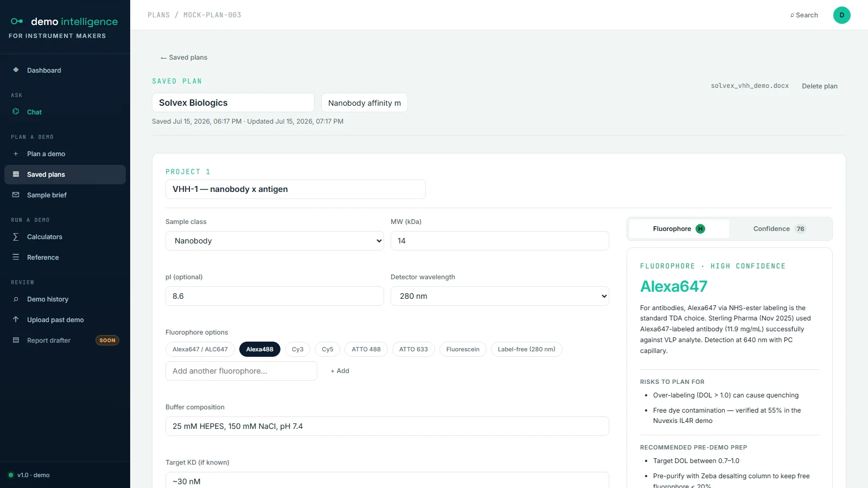The width and height of the screenshot is (868, 488).
Task: Click the demo intelligence logo icon
Action: tap(17, 22)
